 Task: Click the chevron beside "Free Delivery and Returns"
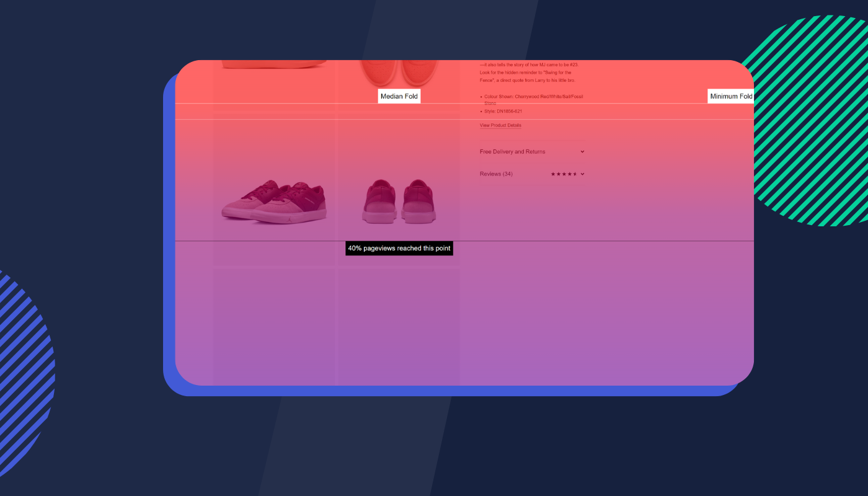click(x=582, y=151)
